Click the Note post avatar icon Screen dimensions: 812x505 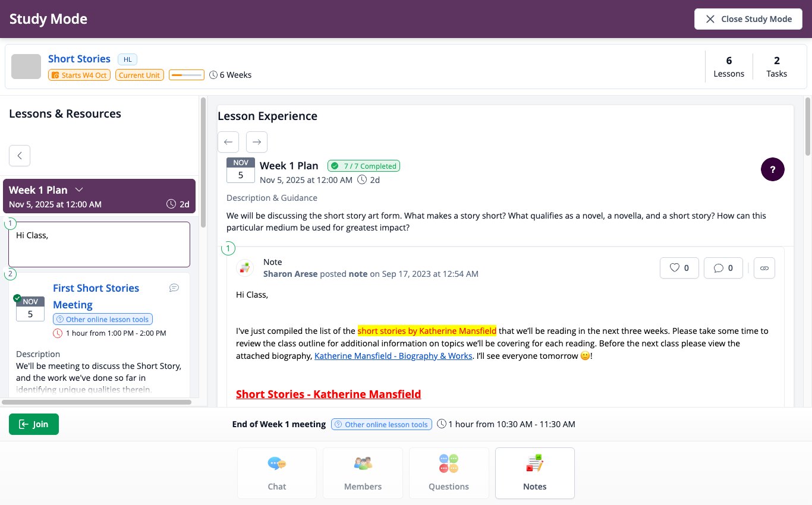tap(244, 268)
